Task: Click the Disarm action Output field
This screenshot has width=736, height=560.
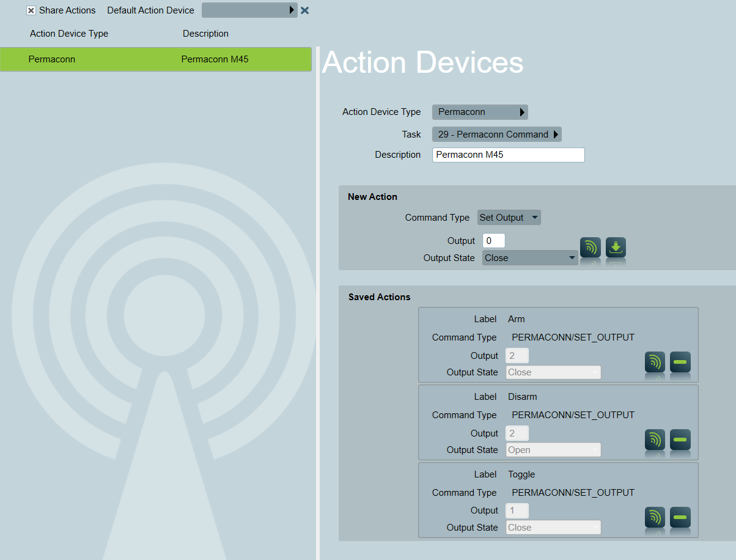Action: [517, 433]
